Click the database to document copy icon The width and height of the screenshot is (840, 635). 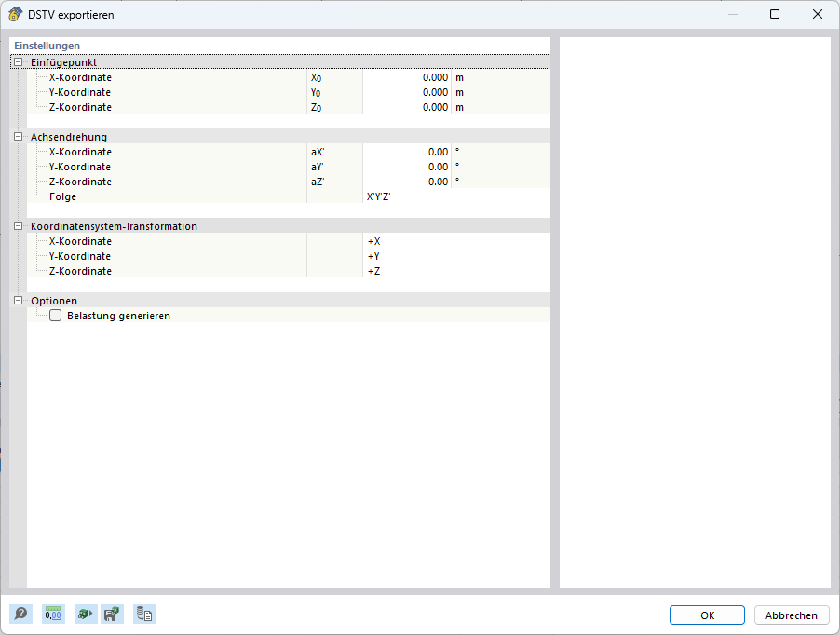pyautogui.click(x=144, y=615)
